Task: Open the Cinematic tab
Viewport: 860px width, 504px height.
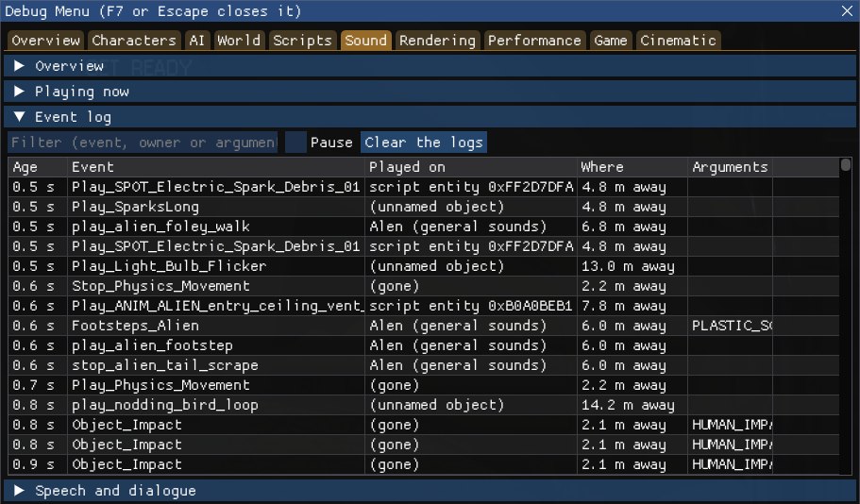Action: point(678,40)
